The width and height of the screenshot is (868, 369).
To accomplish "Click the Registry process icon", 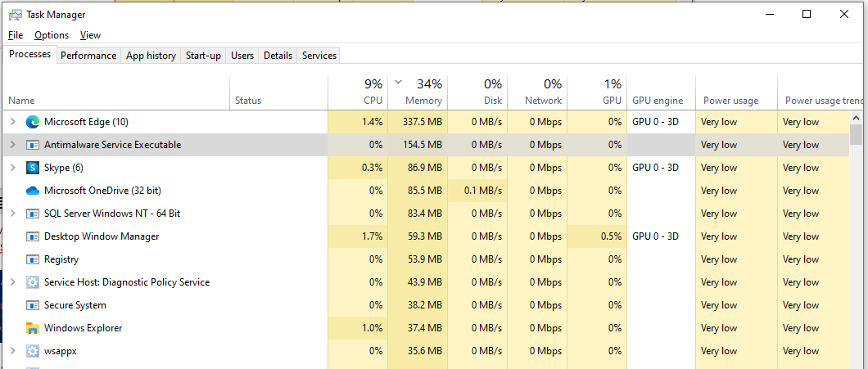I will [x=33, y=259].
